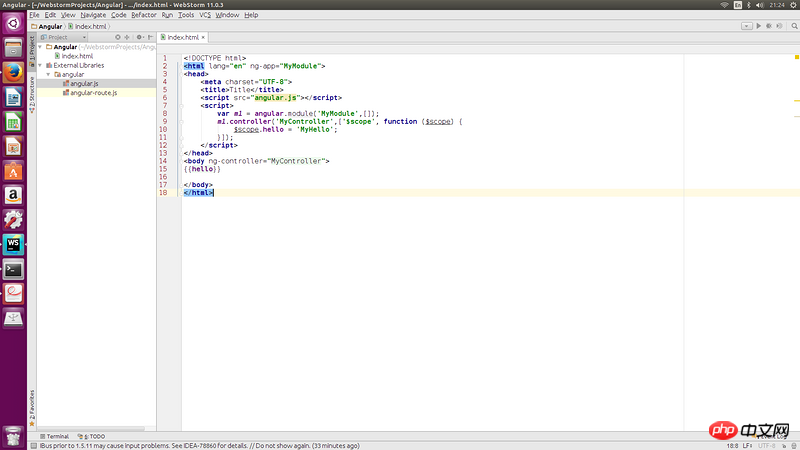Open the Tools menu
800x450 pixels.
(186, 15)
